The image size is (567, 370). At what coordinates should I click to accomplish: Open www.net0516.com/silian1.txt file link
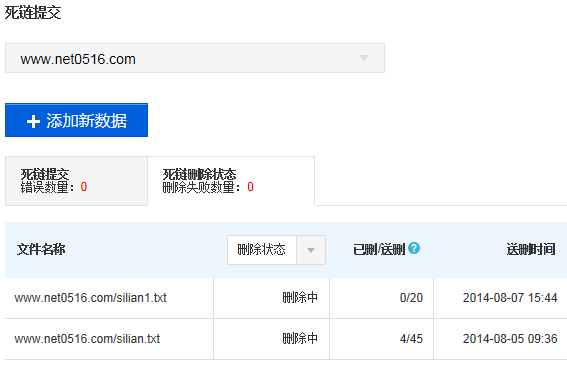(90, 298)
